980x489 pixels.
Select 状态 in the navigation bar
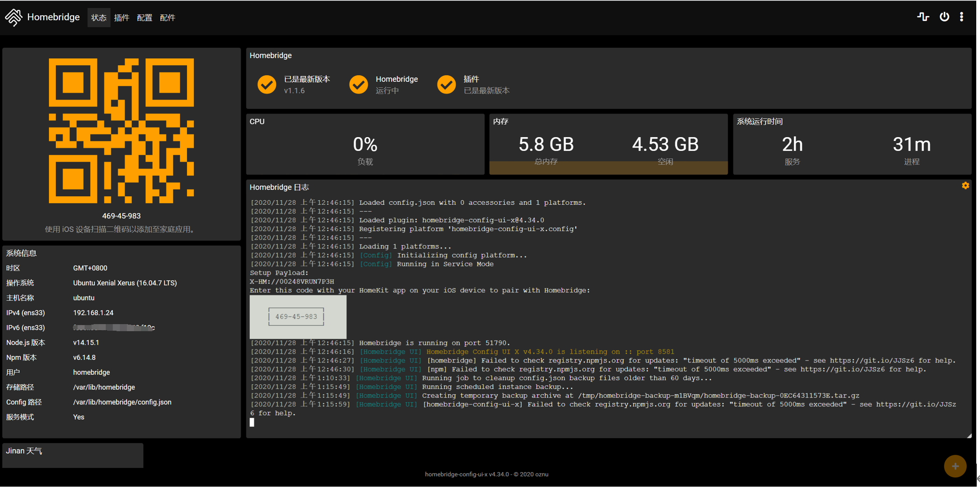coord(99,17)
